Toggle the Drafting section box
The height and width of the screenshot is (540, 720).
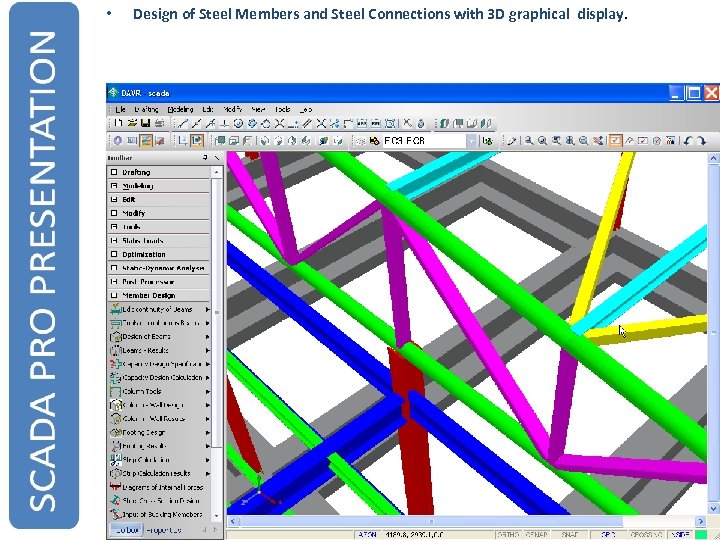click(x=114, y=172)
